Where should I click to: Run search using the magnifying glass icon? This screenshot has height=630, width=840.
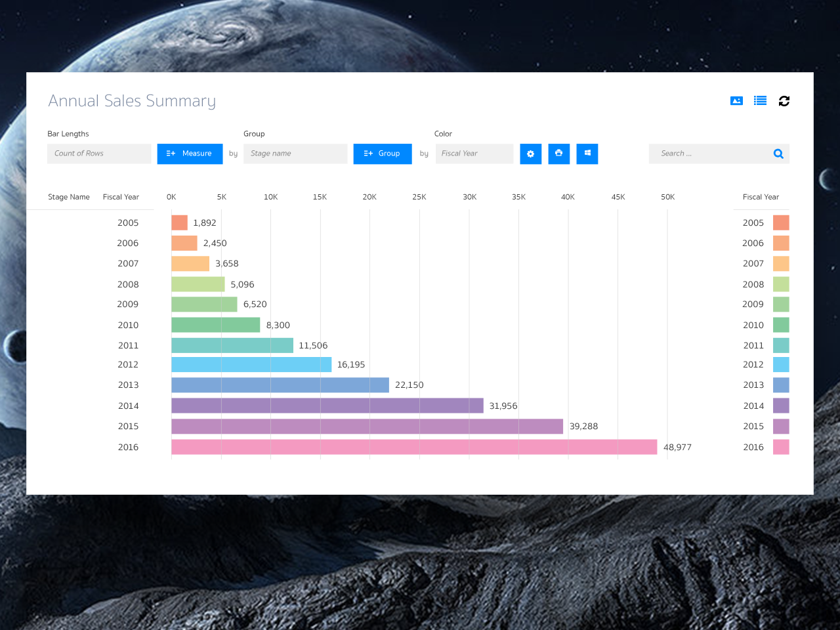778,153
